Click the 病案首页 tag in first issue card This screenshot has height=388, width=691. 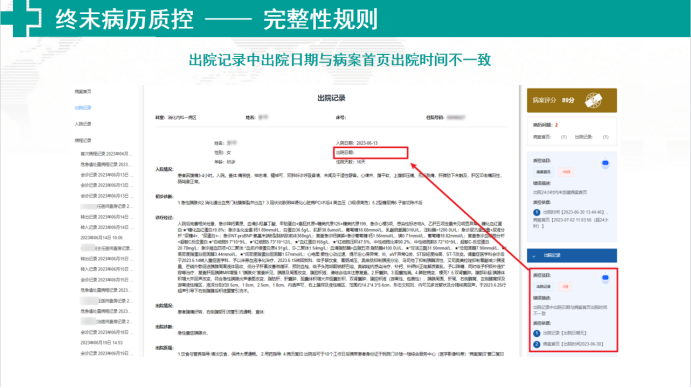click(543, 172)
